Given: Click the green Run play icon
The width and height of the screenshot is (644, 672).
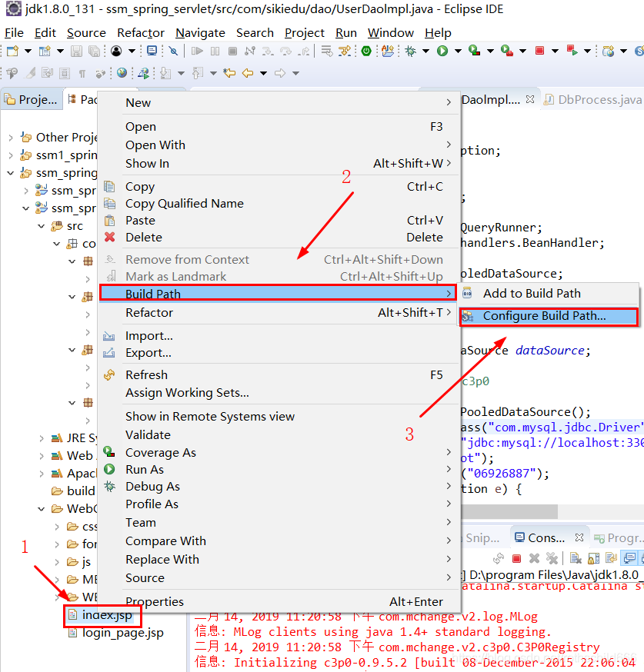Looking at the screenshot, I should pyautogui.click(x=442, y=51).
